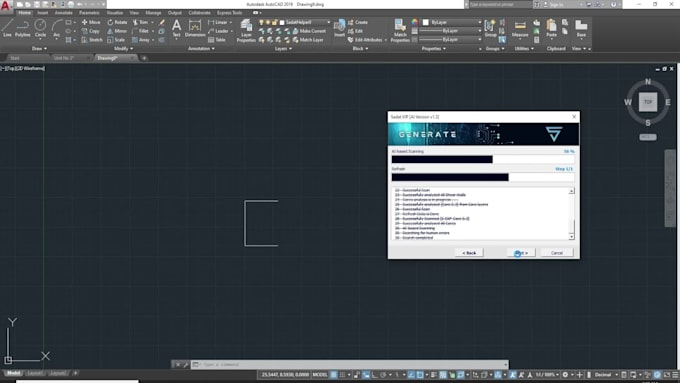Image resolution: width=680 pixels, height=383 pixels.
Task: Open the ByLayer color dropdown
Action: [452, 22]
